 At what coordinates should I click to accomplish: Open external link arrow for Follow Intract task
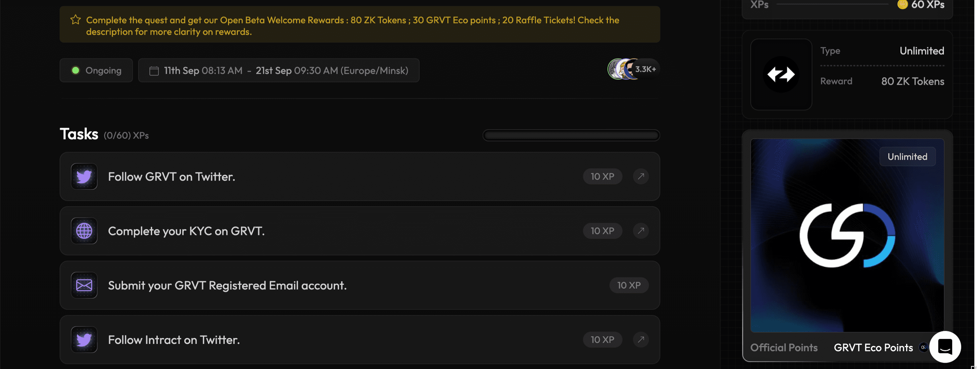(641, 339)
